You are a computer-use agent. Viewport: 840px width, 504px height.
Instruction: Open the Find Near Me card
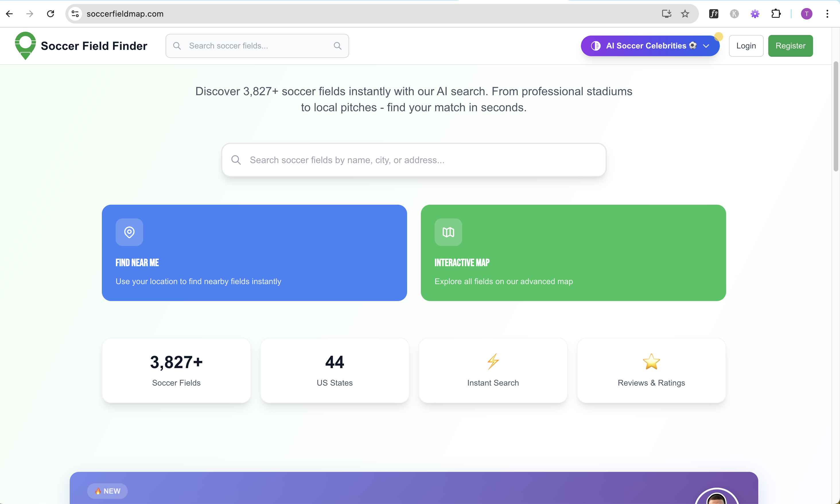[x=254, y=253]
